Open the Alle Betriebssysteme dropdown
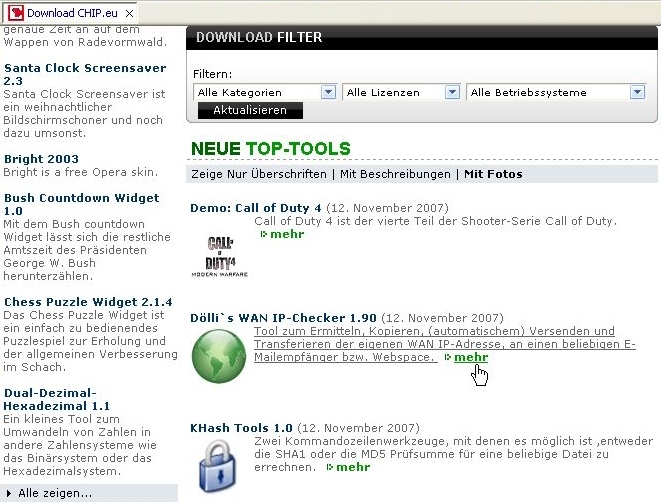 pyautogui.click(x=556, y=92)
